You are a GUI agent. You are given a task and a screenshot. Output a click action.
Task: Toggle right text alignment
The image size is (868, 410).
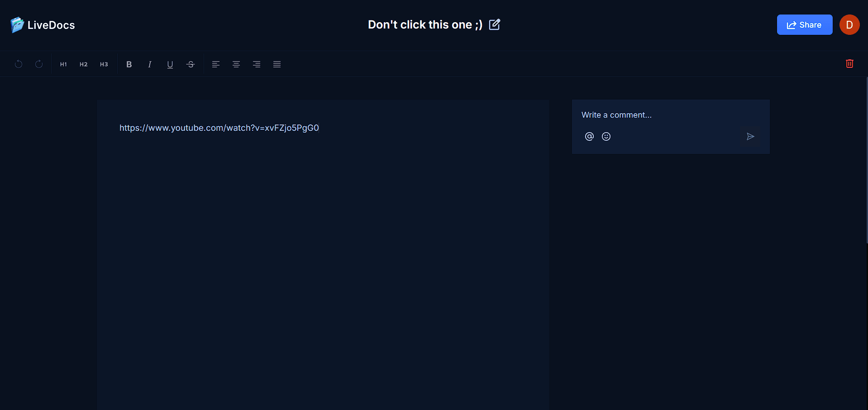[256, 64]
